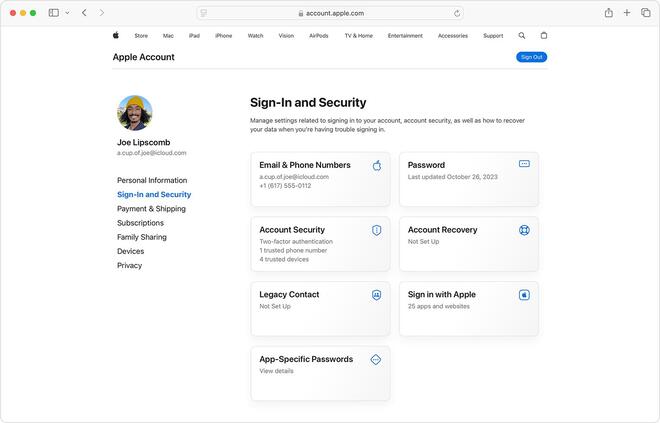
Task: Open the Legacy Contact card
Action: (320, 309)
